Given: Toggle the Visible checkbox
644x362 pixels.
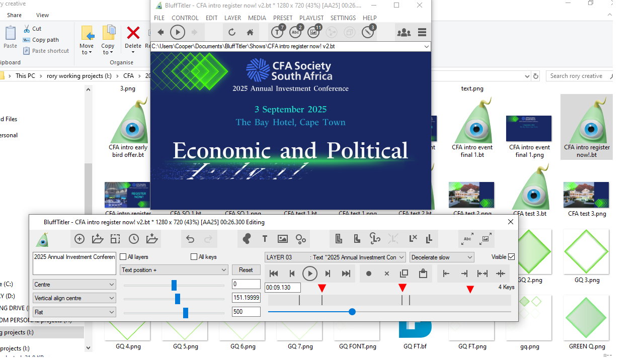Looking at the screenshot, I should [512, 257].
